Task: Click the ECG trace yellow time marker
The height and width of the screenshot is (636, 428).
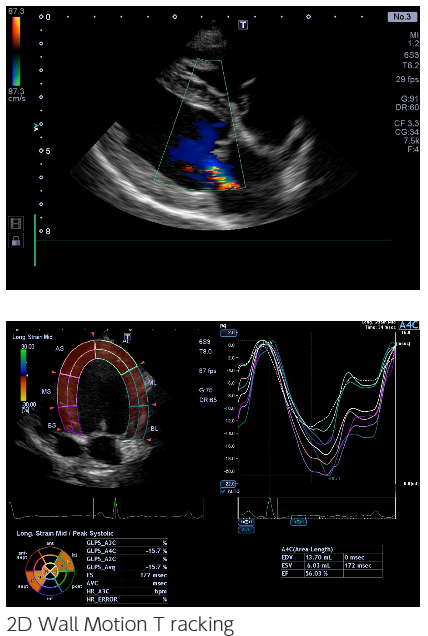Action: 94,508
